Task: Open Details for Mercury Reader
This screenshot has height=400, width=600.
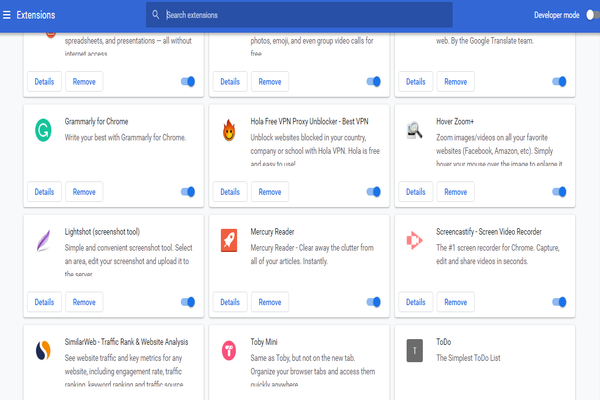Action: 230,302
